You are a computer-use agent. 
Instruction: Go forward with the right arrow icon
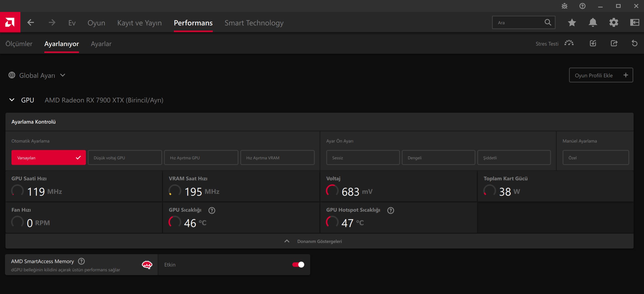(52, 22)
